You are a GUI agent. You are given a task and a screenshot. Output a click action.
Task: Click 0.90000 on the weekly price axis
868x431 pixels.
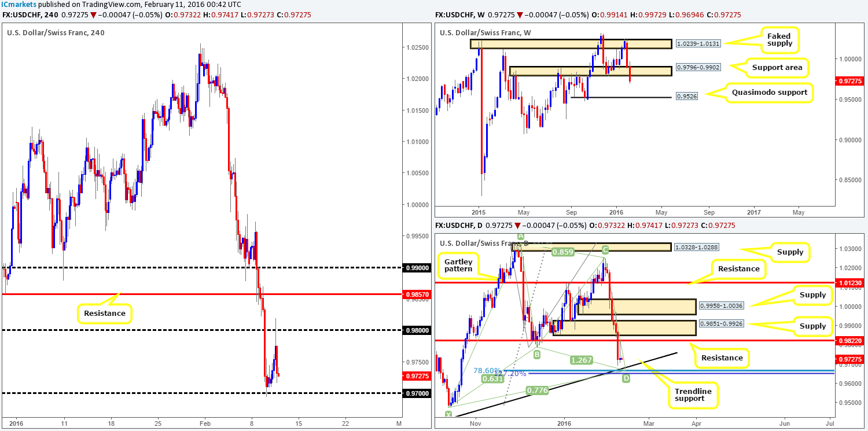[x=849, y=140]
